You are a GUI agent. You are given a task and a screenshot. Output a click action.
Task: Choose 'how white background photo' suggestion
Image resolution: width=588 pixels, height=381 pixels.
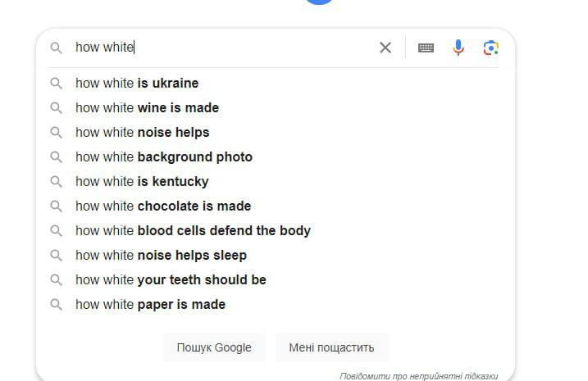click(x=163, y=157)
